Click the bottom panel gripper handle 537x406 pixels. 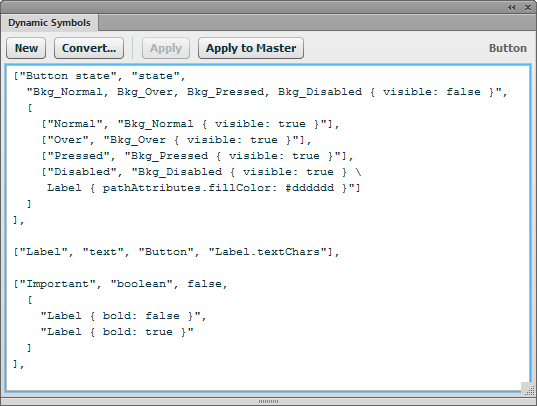(x=268, y=401)
